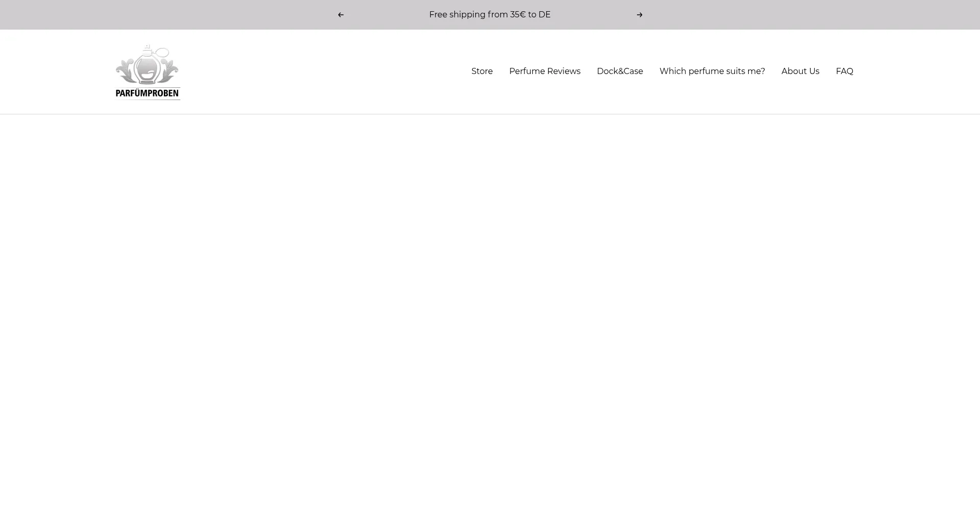Click the perfume bottle logo image
980x507 pixels.
click(147, 65)
